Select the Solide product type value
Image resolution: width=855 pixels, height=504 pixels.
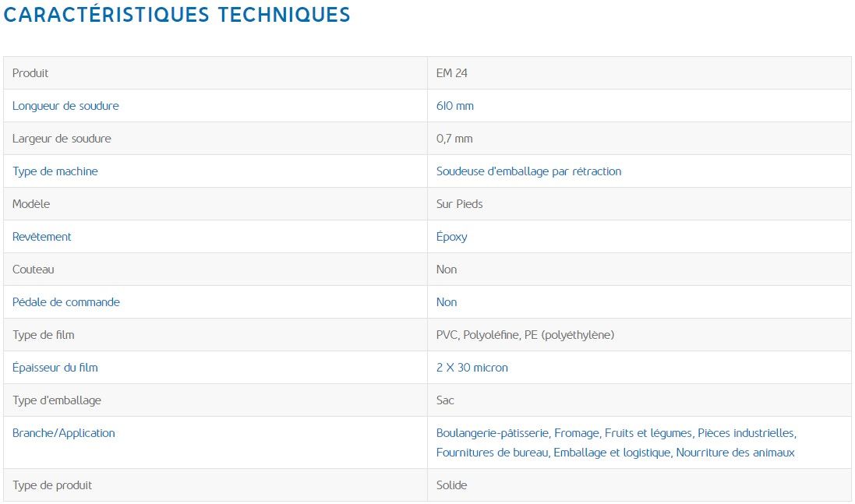click(x=451, y=485)
